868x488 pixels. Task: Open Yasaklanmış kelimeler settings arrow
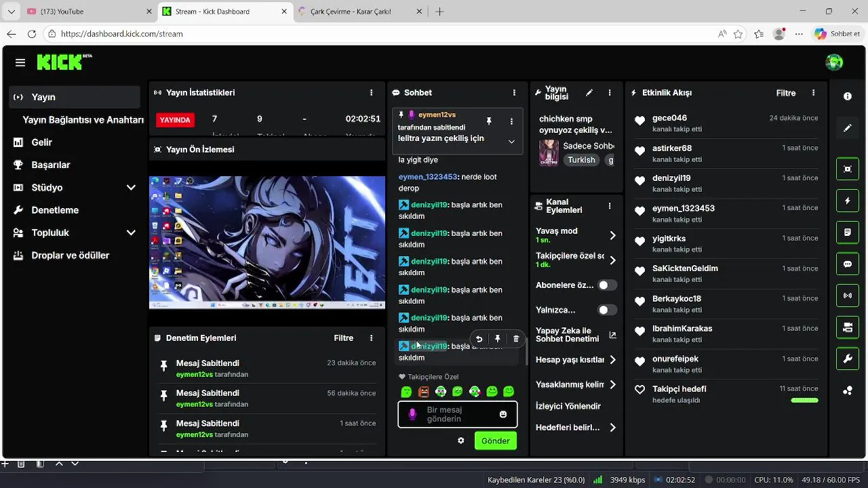612,384
